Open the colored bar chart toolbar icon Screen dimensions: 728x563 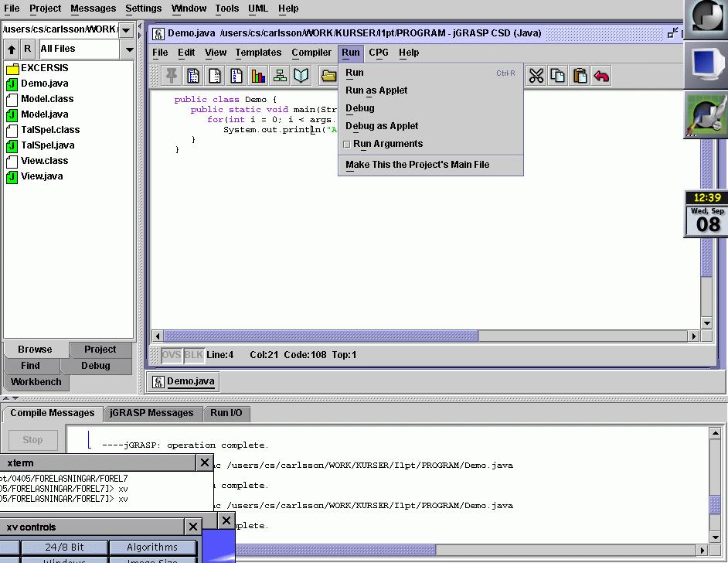pyautogui.click(x=258, y=76)
